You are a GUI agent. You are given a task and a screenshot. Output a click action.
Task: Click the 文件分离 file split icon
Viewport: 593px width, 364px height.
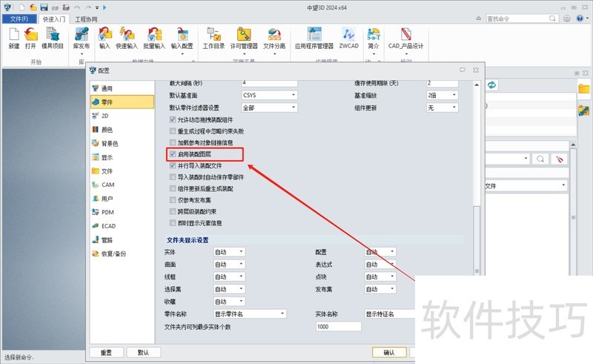point(274,39)
